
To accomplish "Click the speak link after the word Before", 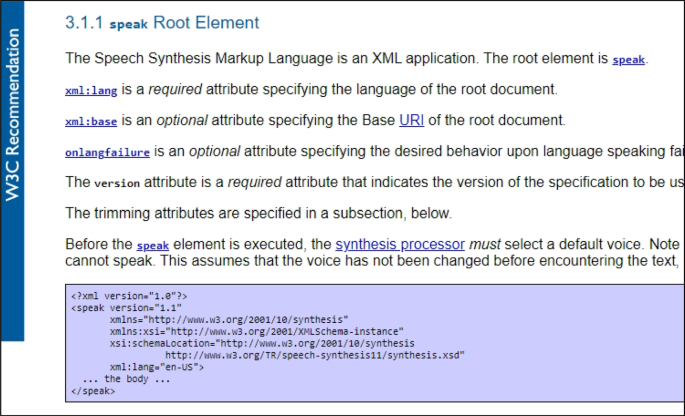I will pos(153,245).
